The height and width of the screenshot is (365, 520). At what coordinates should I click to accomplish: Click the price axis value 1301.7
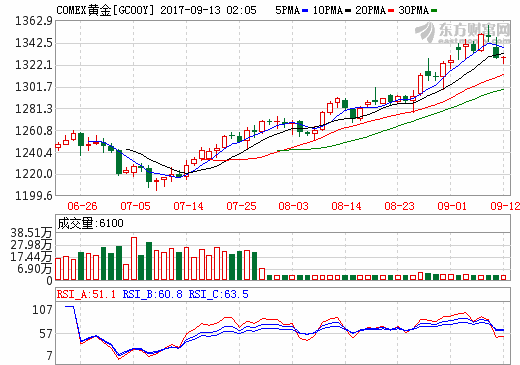(x=34, y=87)
